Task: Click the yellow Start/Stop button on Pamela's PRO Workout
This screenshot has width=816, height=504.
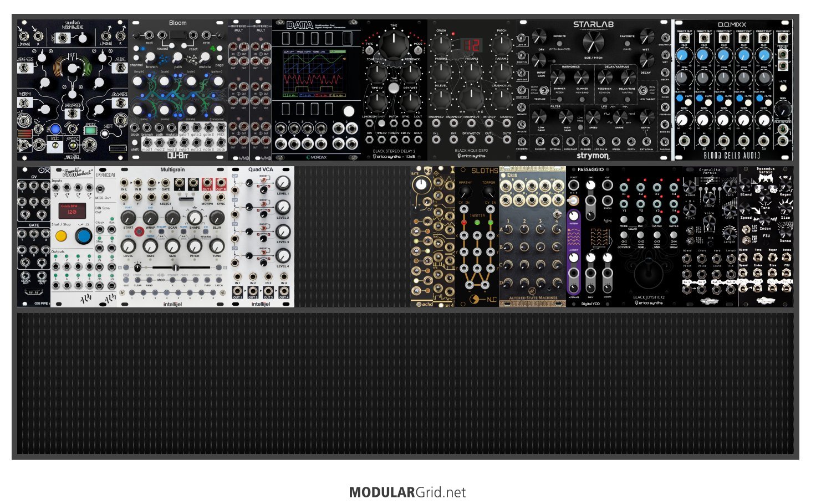Action: click(x=61, y=236)
